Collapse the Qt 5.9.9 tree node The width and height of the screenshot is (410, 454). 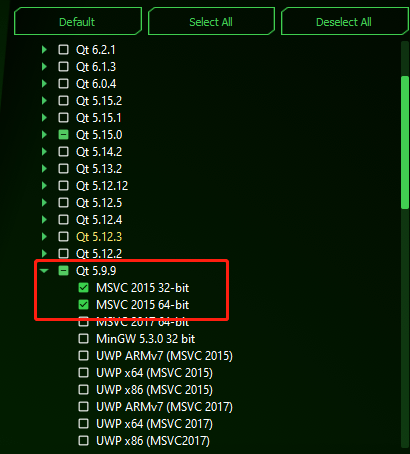44,271
